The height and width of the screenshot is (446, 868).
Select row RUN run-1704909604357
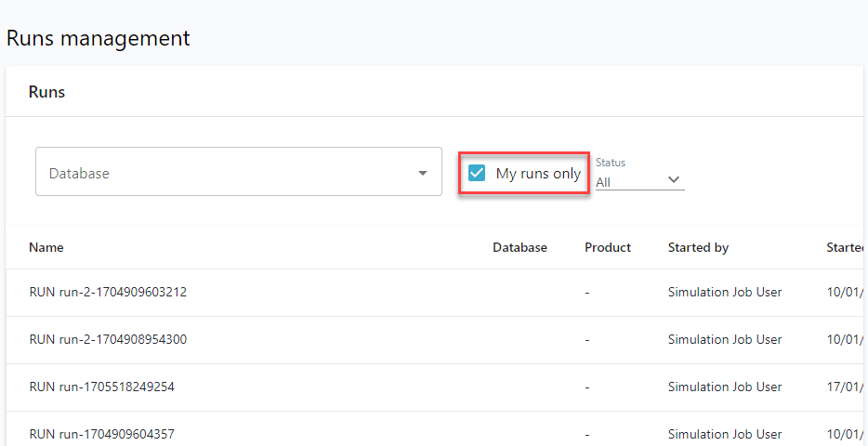pos(102,434)
